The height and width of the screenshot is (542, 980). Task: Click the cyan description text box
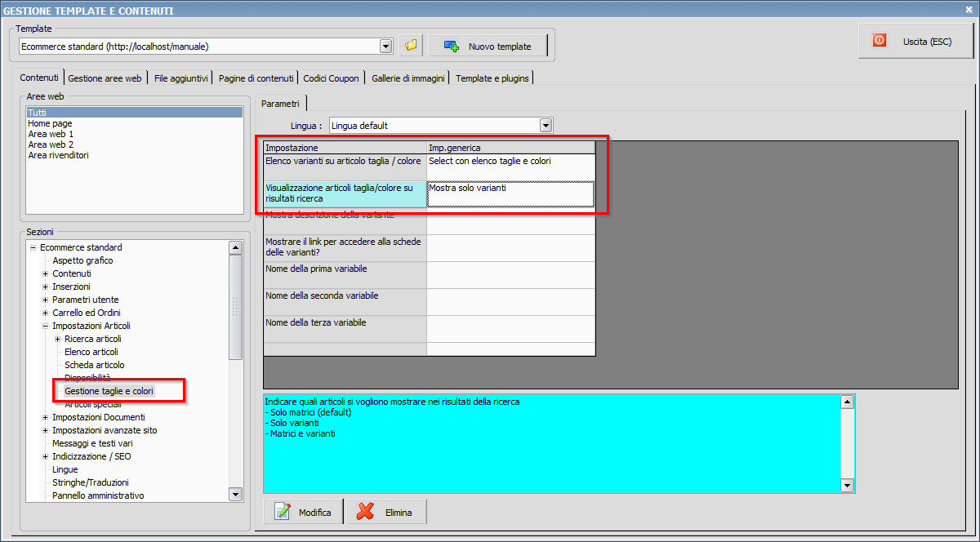(552, 444)
